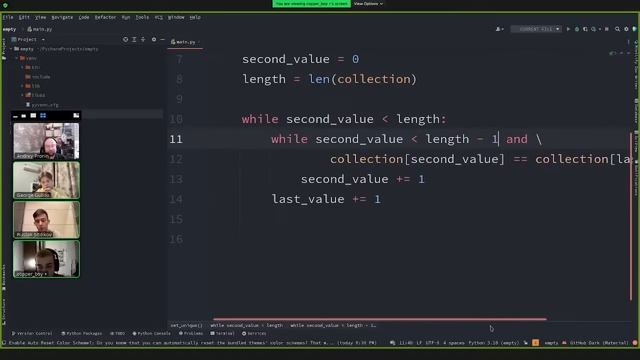640x360 pixels.
Task: Click the empty project breadcrumb
Action: (x=9, y=29)
